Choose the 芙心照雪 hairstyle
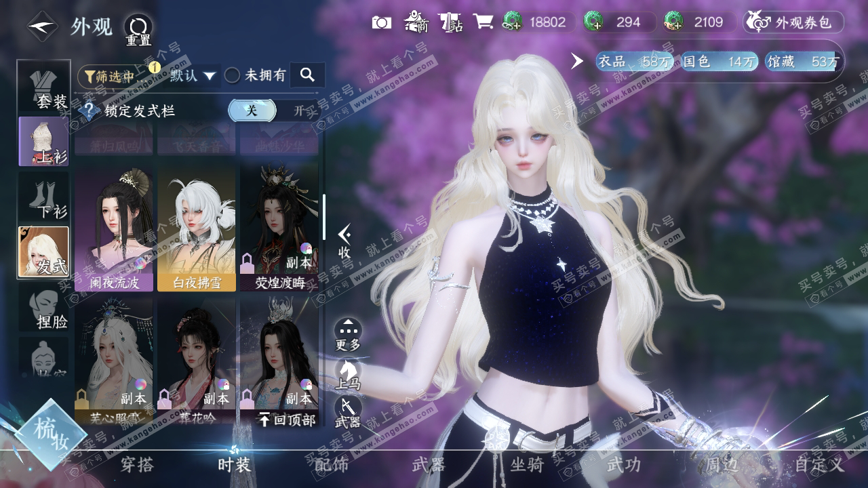Image resolution: width=868 pixels, height=488 pixels. pyautogui.click(x=114, y=361)
